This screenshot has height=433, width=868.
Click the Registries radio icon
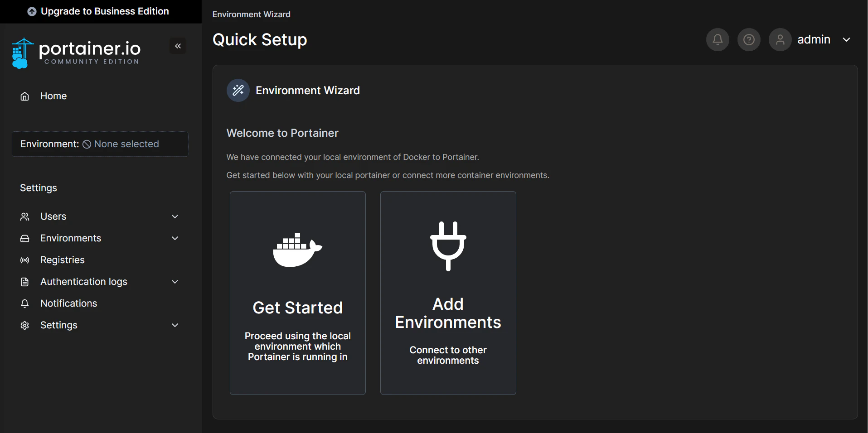point(25,260)
